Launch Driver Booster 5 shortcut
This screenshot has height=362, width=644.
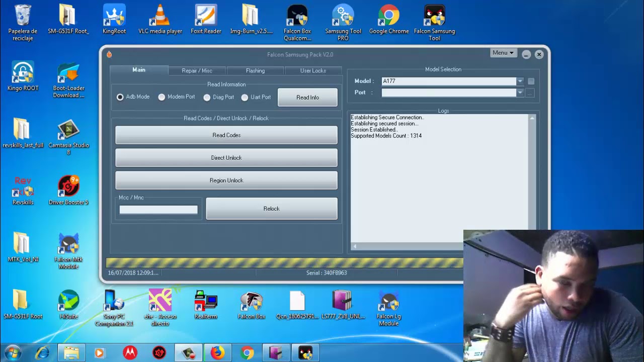pos(68,191)
